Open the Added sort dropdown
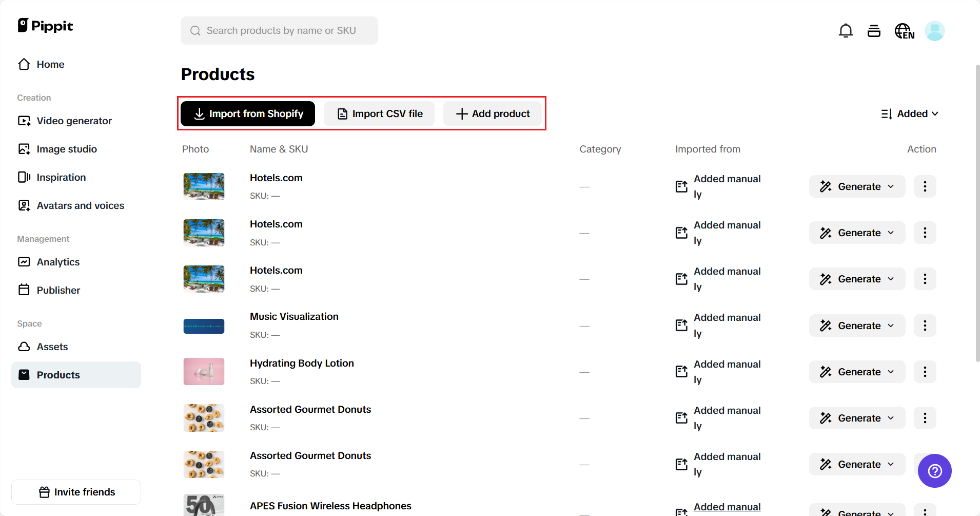 point(910,113)
